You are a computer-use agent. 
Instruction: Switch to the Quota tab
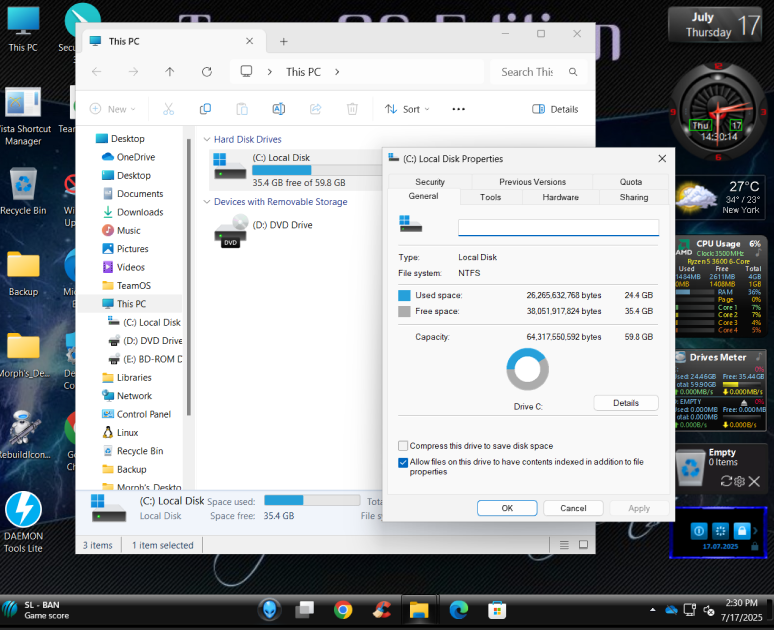point(630,182)
